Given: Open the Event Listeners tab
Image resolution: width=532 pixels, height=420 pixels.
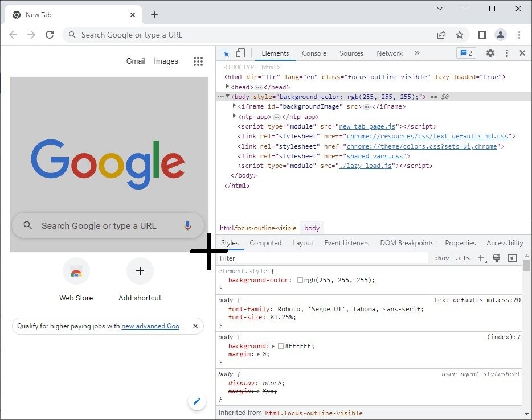Looking at the screenshot, I should click(x=346, y=243).
